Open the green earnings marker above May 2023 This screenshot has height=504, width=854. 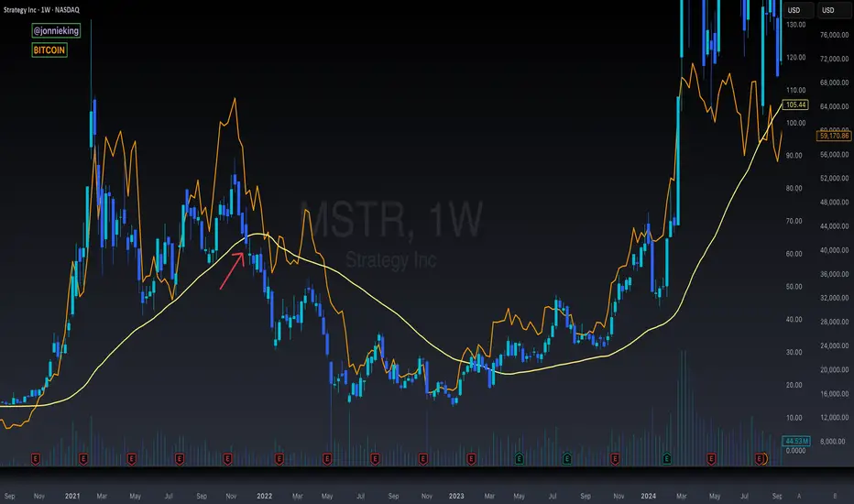[x=519, y=459]
